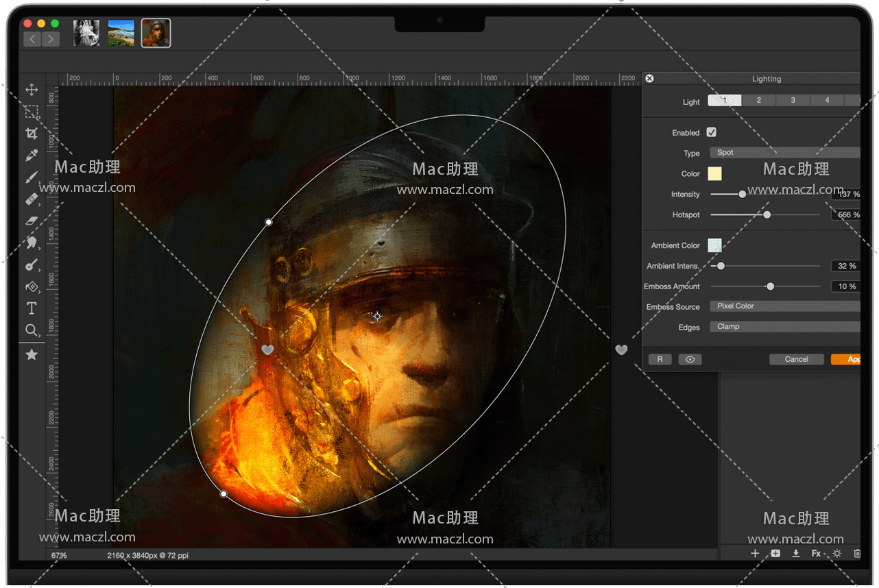Select the Text tool
Viewport: 879px width, 588px height.
[32, 308]
